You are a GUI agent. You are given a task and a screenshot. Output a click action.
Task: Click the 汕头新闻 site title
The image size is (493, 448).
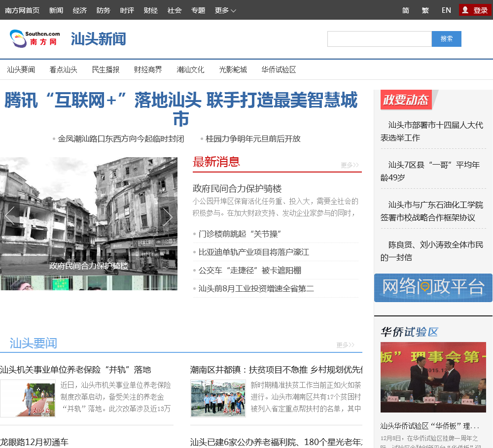(99, 39)
